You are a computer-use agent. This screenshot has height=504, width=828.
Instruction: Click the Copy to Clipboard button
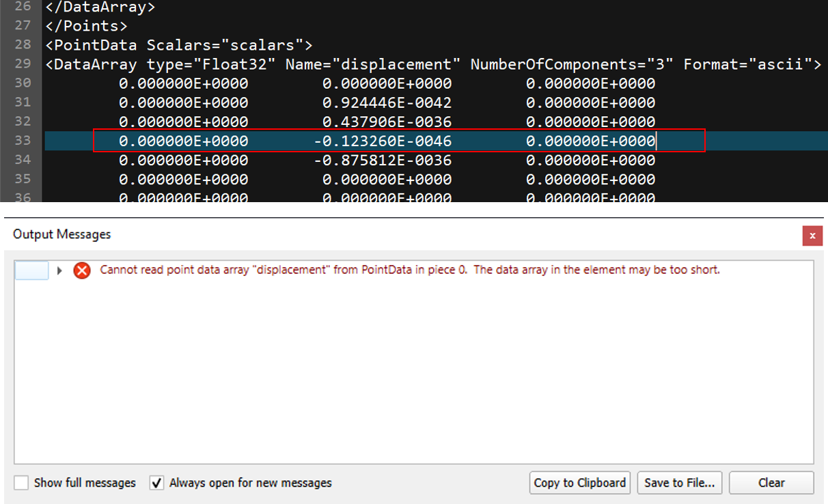pos(580,483)
